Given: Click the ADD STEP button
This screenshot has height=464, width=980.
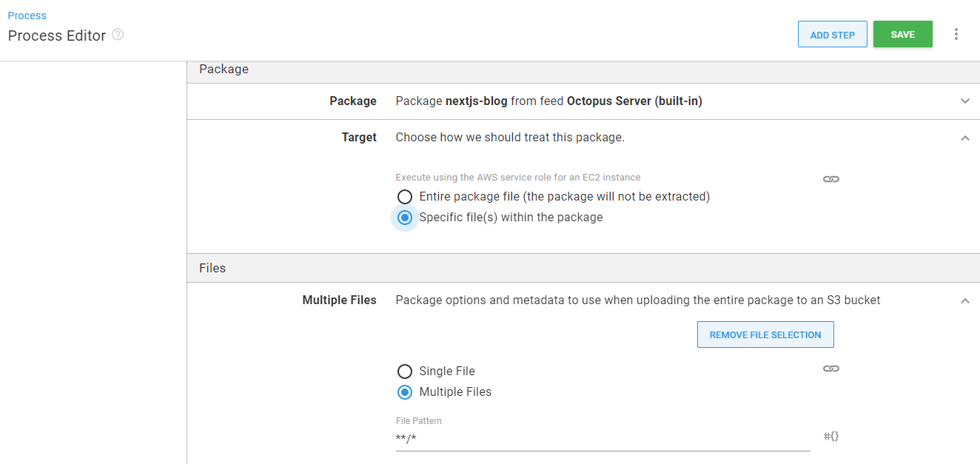Looking at the screenshot, I should point(832,34).
